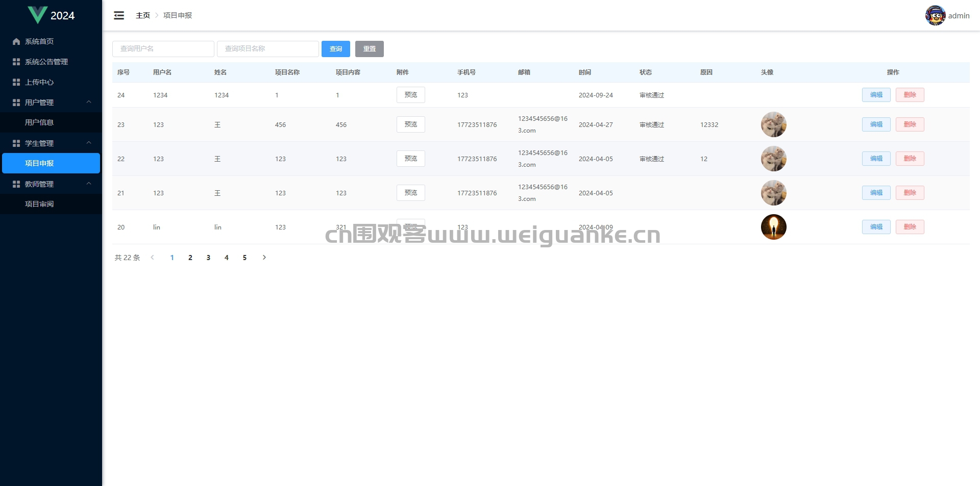The height and width of the screenshot is (486, 980).
Task: Go to pagination page 4
Action: [227, 258]
